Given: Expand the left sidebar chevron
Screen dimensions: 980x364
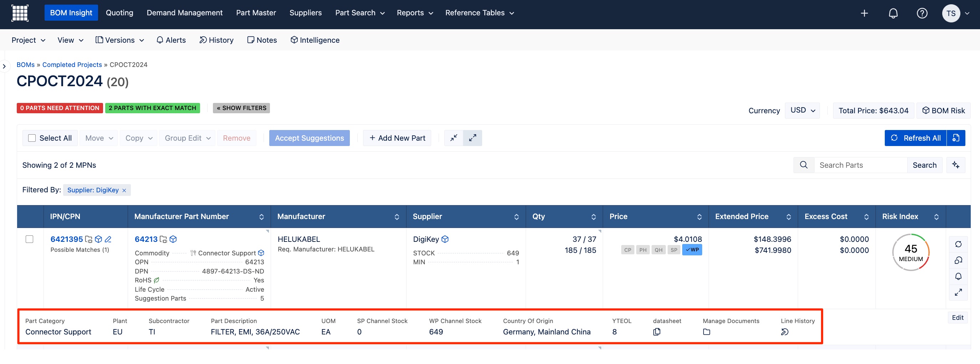Looking at the screenshot, I should tap(4, 67).
